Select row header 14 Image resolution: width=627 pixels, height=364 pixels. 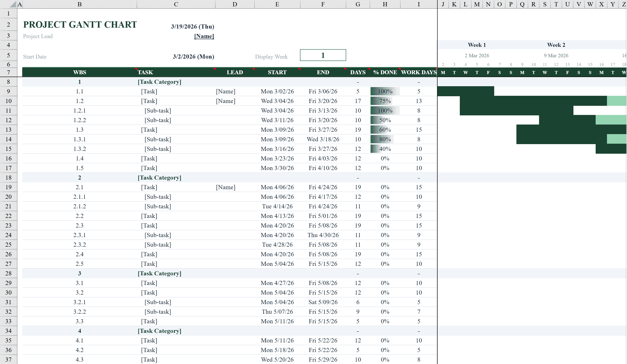[x=8, y=139]
